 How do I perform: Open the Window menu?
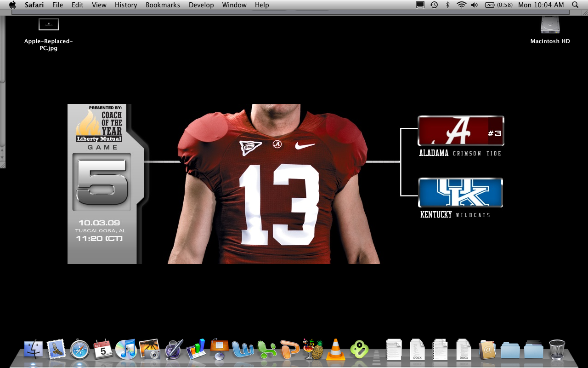234,5
